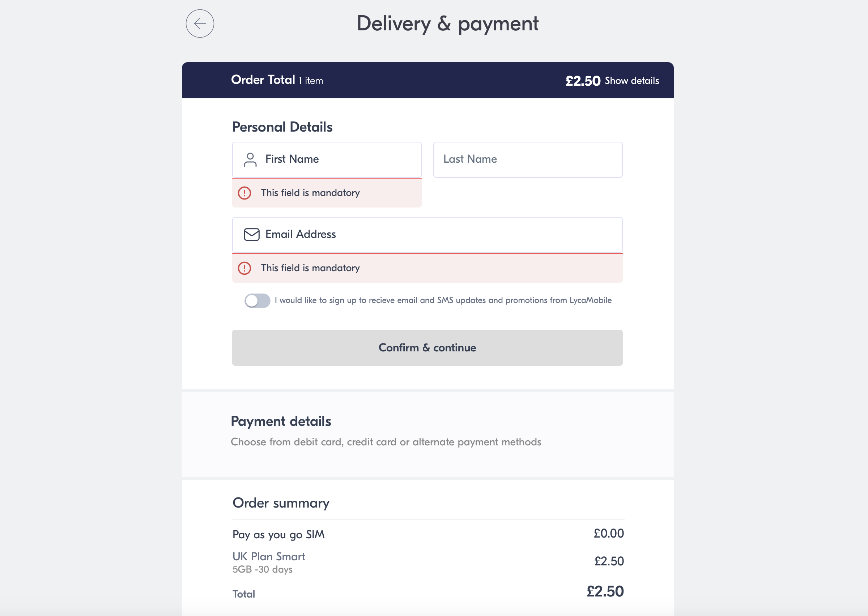Click the error icon beside Email warning

tap(245, 268)
